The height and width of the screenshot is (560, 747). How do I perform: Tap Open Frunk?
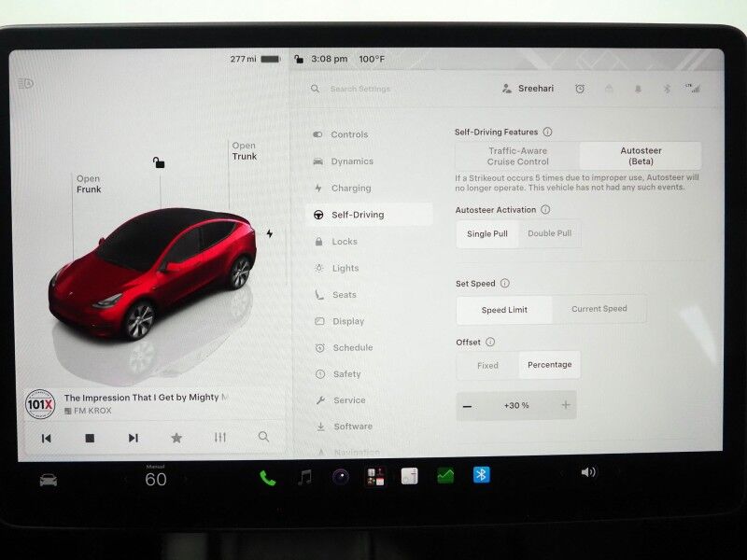(x=89, y=184)
